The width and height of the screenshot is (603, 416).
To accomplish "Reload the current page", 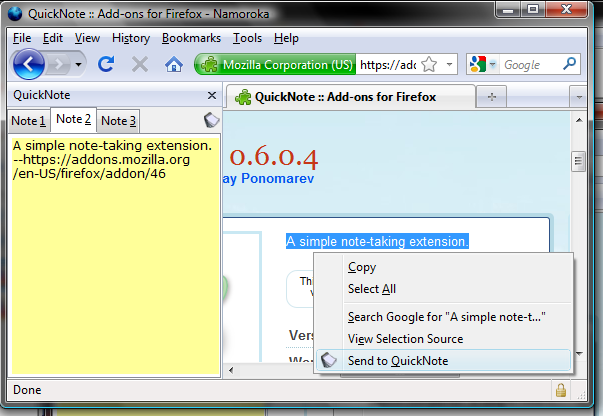I will click(106, 64).
